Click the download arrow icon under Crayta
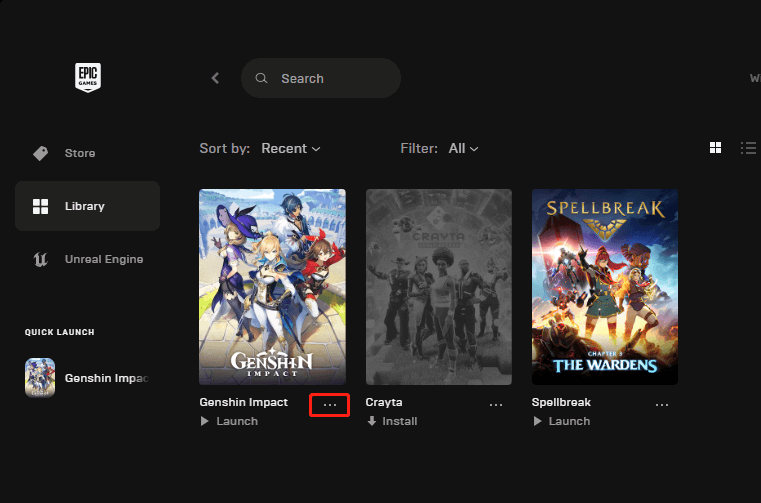This screenshot has width=761, height=503. (372, 421)
